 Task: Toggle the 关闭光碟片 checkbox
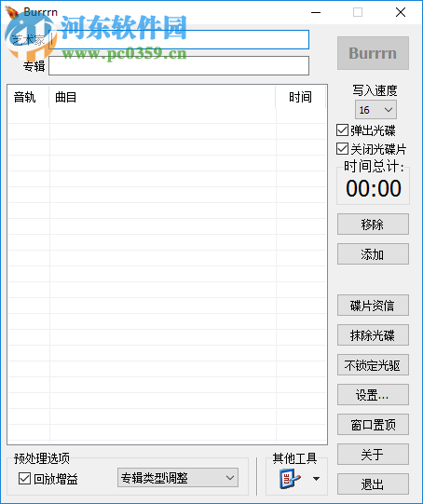(342, 149)
